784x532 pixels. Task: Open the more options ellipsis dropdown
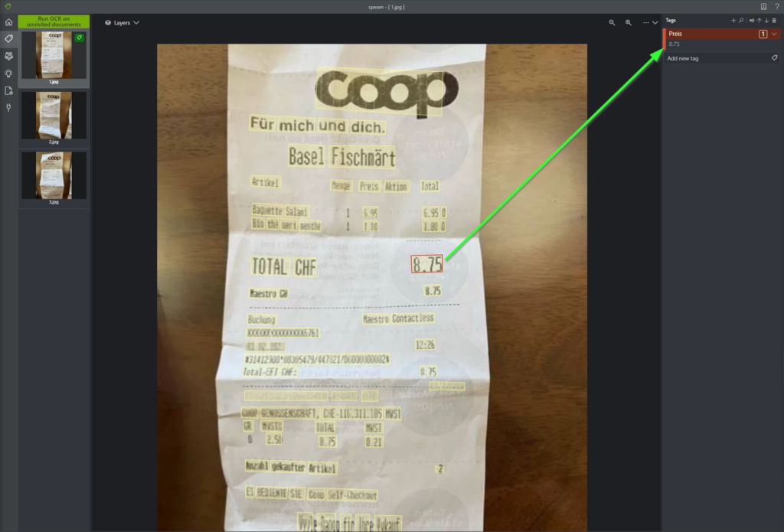pyautogui.click(x=651, y=22)
